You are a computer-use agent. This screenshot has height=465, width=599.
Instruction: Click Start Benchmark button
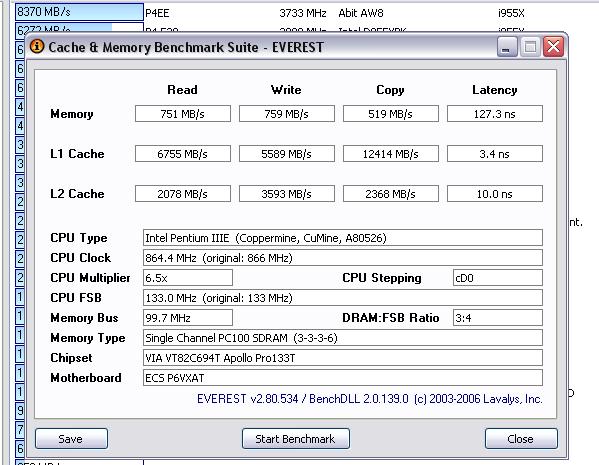click(x=295, y=439)
